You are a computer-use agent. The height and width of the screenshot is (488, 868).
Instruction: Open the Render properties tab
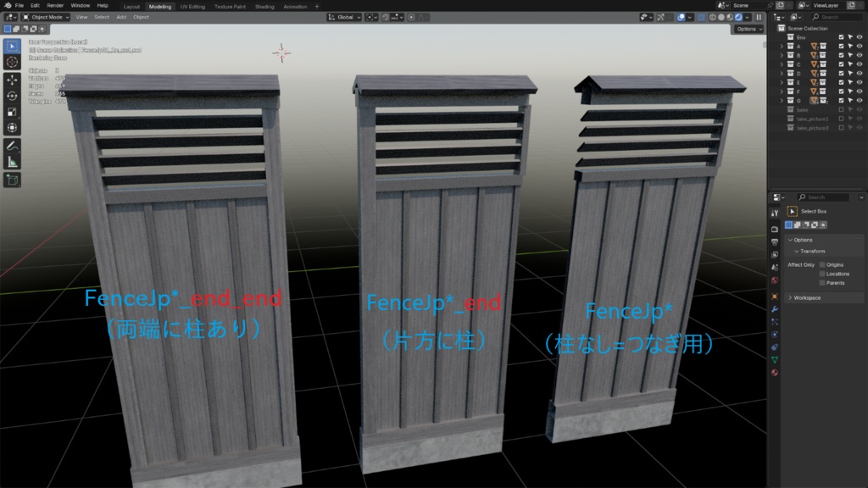pyautogui.click(x=775, y=229)
